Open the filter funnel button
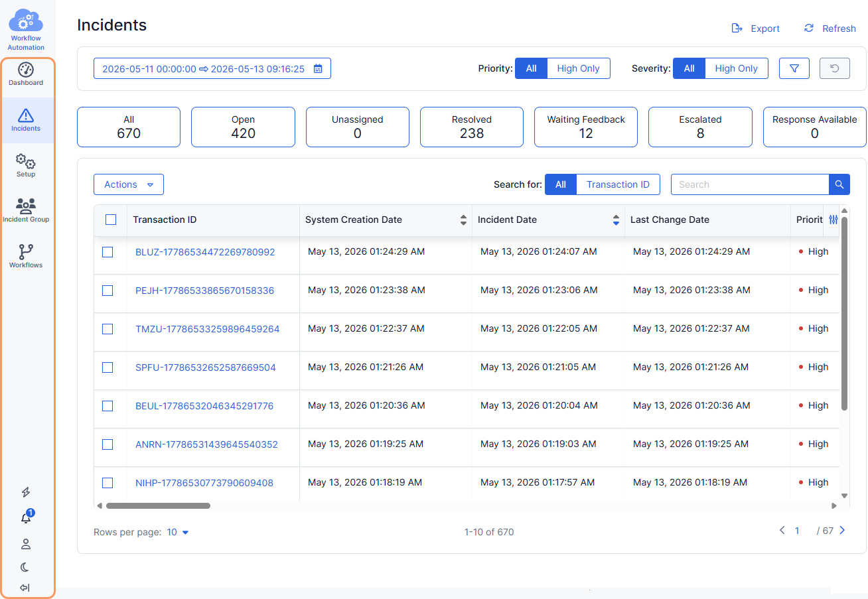 click(x=794, y=68)
